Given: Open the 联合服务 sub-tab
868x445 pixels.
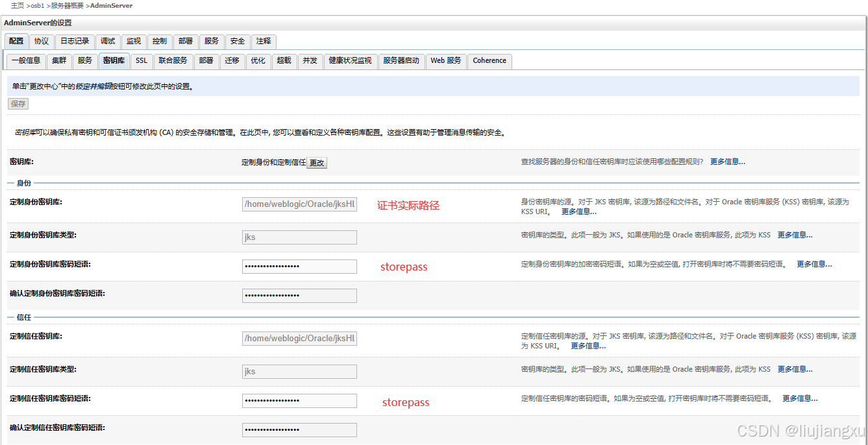Looking at the screenshot, I should (173, 61).
